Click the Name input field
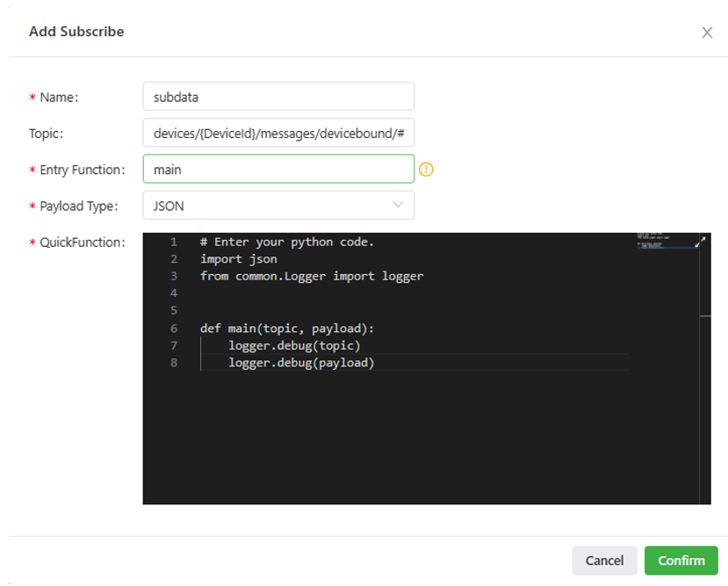This screenshot has height=586, width=728. coord(278,97)
